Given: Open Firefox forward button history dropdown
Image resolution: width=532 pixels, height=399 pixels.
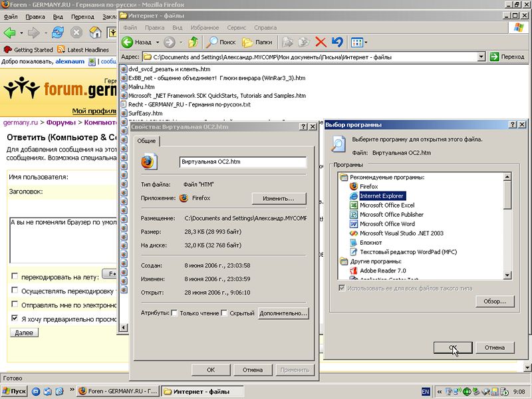Looking at the screenshot, I should pyautogui.click(x=45, y=33).
